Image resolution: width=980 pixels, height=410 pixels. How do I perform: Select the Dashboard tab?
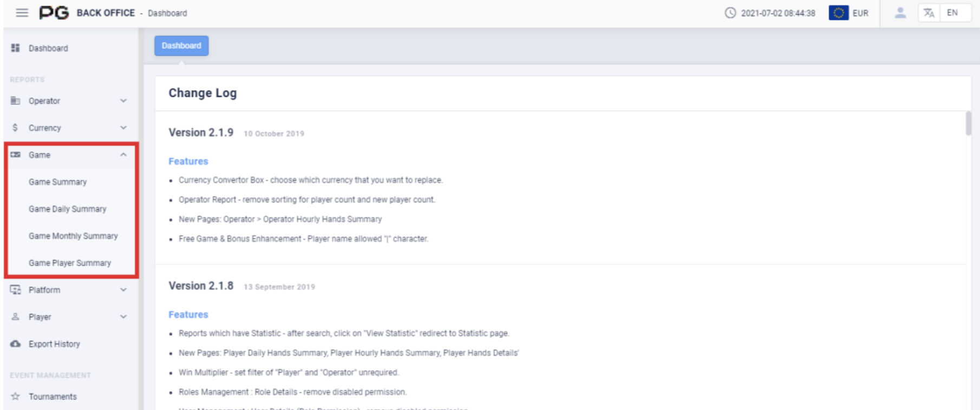pos(181,46)
